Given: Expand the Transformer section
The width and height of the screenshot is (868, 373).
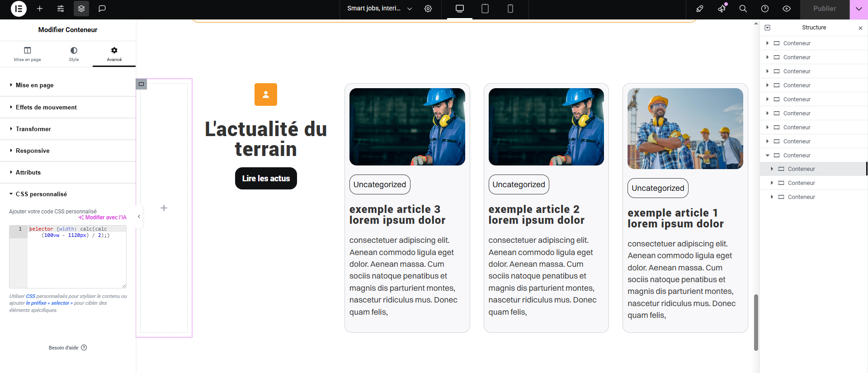Looking at the screenshot, I should pyautogui.click(x=68, y=129).
